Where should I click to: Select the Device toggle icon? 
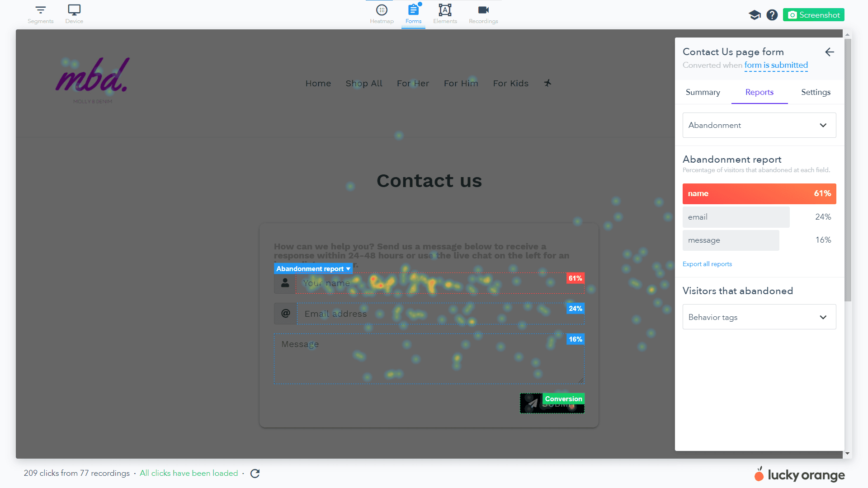point(73,11)
